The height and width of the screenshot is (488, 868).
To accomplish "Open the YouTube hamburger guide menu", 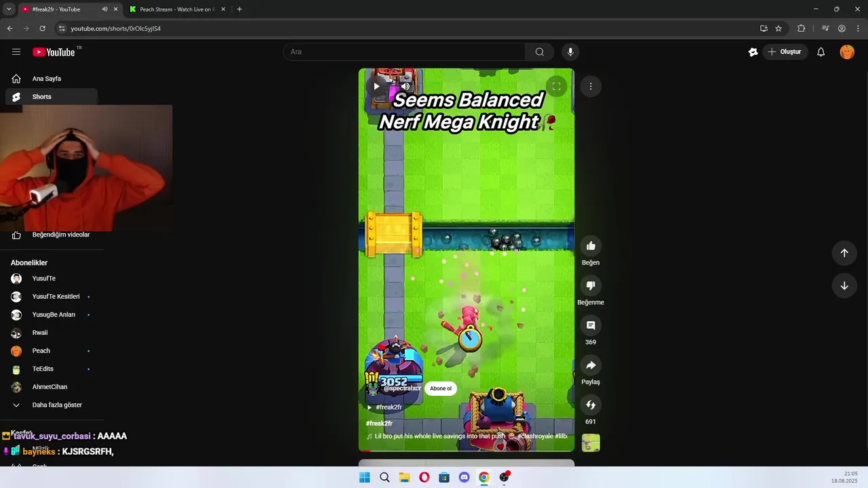I will coord(16,52).
